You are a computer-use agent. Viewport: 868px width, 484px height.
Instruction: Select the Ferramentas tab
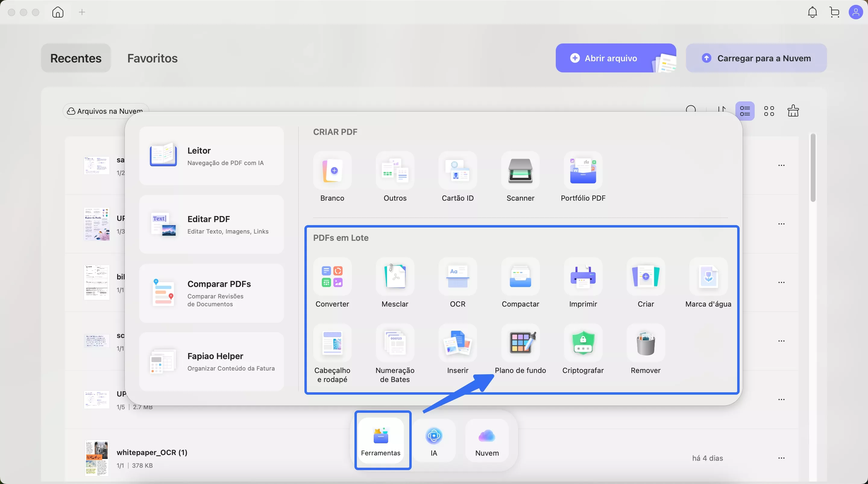tap(380, 440)
